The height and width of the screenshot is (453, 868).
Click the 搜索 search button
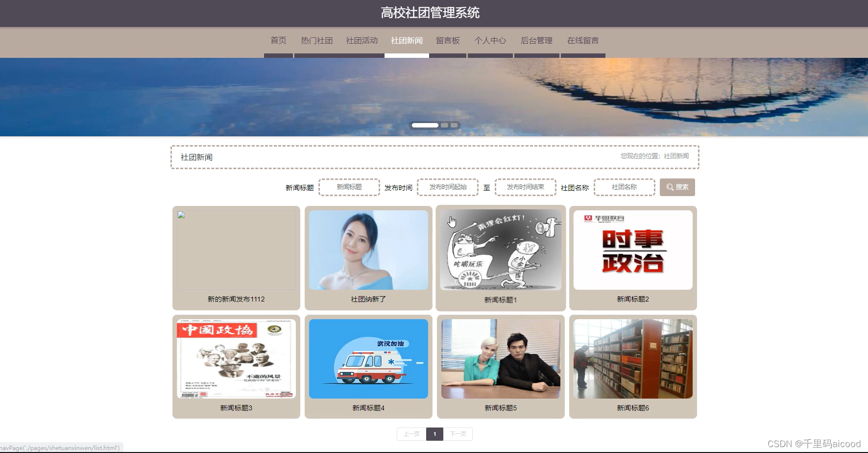click(677, 187)
